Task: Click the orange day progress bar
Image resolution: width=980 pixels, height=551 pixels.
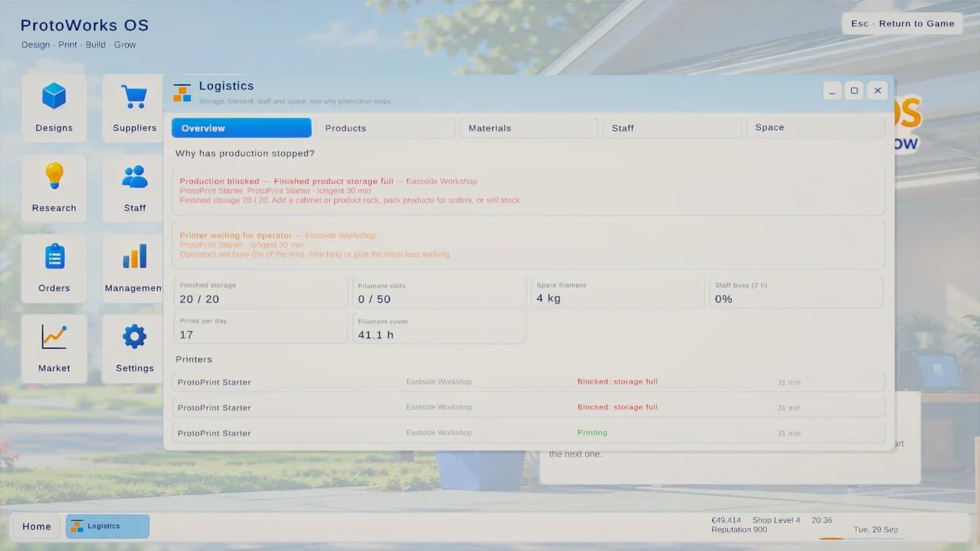Action: tap(831, 539)
